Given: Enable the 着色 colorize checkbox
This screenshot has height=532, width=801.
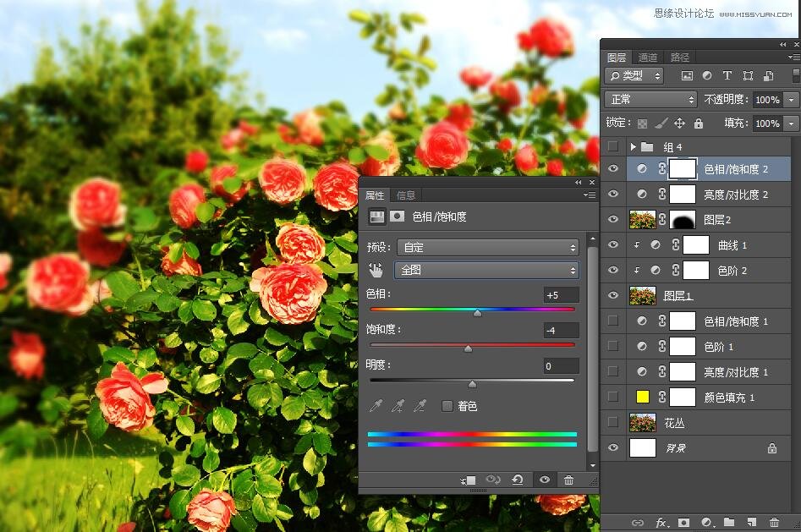Looking at the screenshot, I should (447, 406).
